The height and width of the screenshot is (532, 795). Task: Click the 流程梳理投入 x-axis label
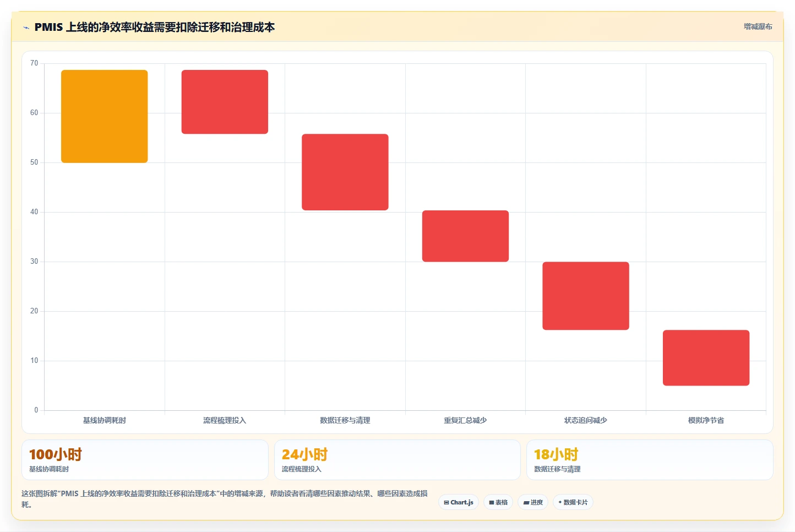[225, 420]
